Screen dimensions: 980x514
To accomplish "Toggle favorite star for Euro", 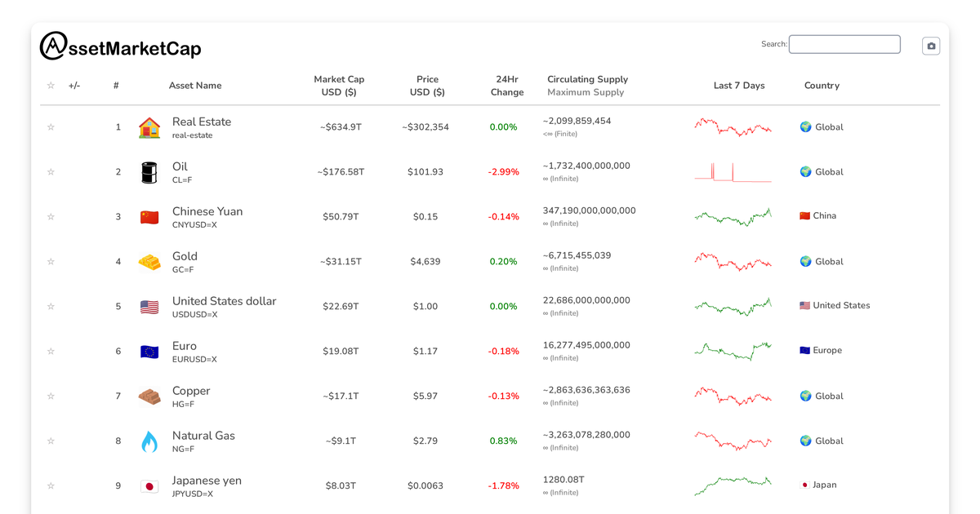I will click(51, 352).
